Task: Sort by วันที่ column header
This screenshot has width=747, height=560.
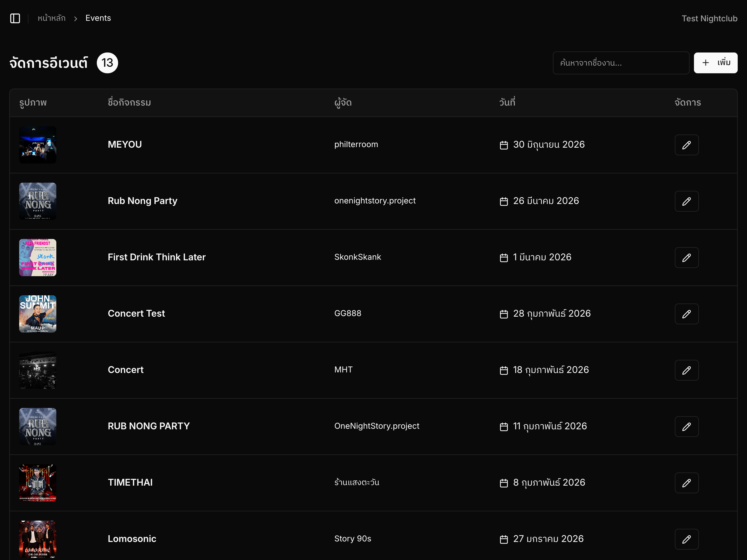Action: click(x=507, y=102)
